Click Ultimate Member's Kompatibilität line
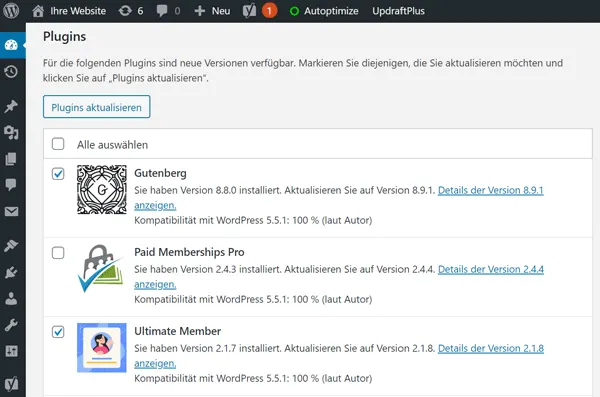600x397 pixels. 253,379
